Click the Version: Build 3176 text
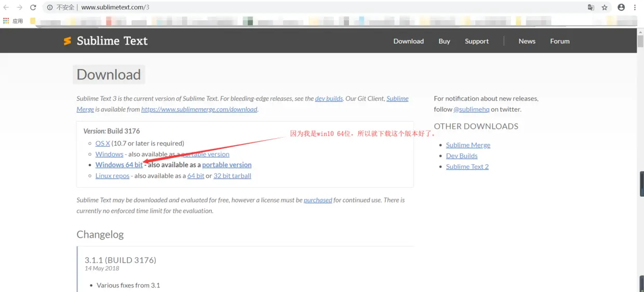 point(112,131)
